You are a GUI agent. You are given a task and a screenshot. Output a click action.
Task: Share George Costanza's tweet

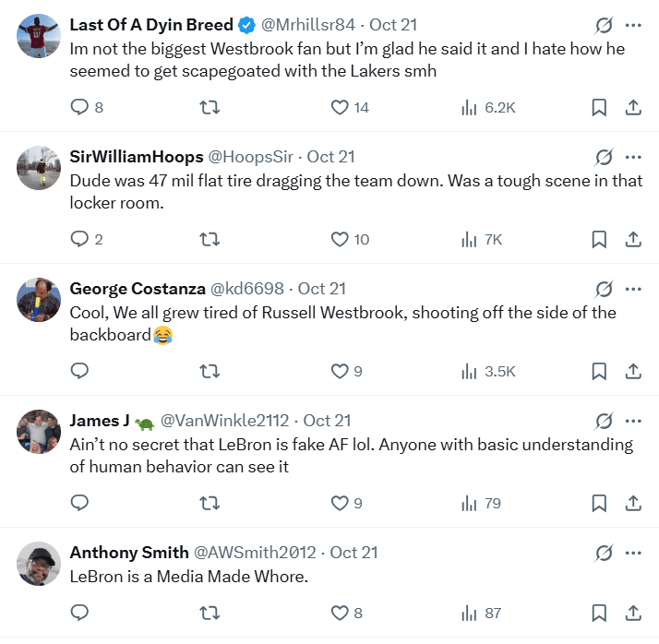pyautogui.click(x=633, y=371)
